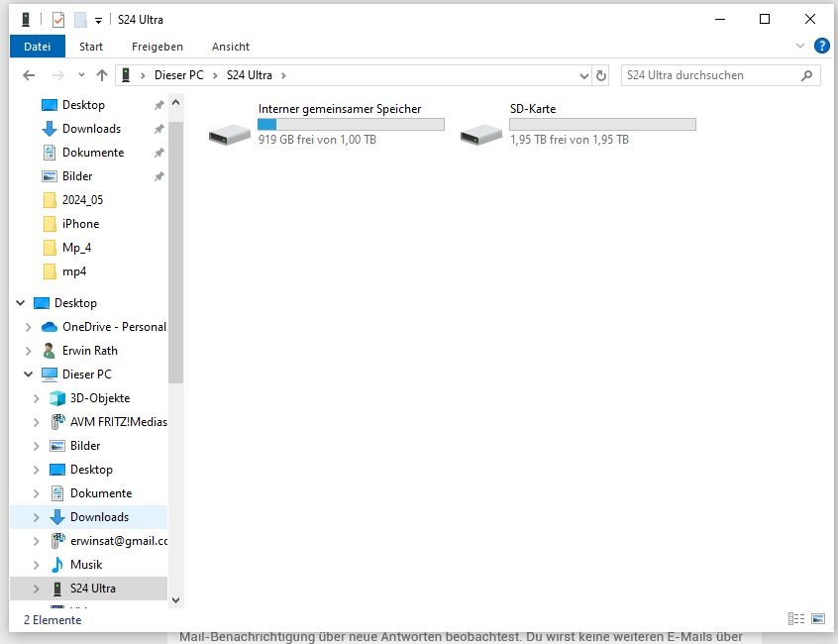Open the Mp_4 folder
This screenshot has width=838, height=644.
[x=76, y=248]
